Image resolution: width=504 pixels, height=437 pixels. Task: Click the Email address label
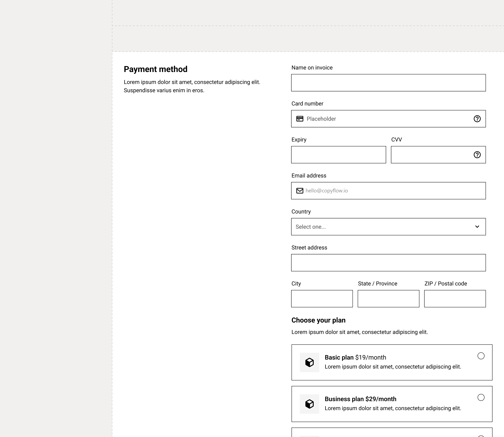pos(309,176)
